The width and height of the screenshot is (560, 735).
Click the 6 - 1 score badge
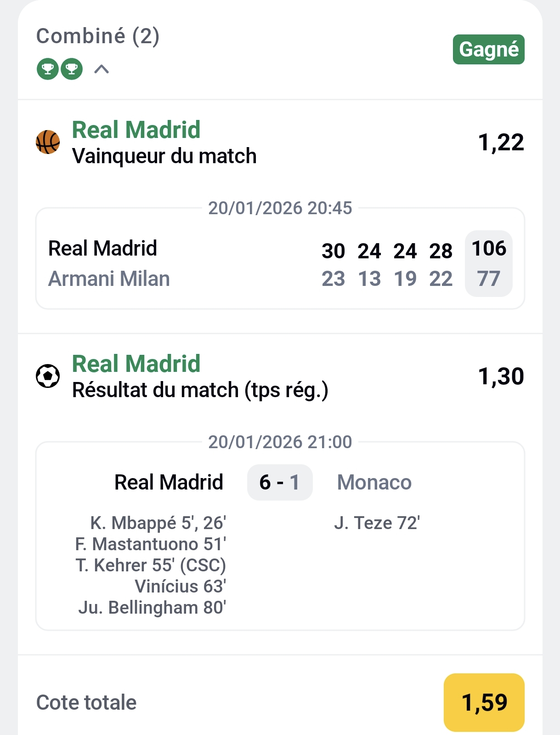click(x=280, y=482)
